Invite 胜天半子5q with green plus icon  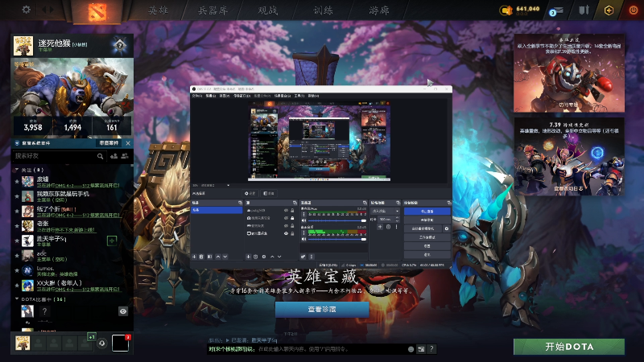[x=112, y=241]
